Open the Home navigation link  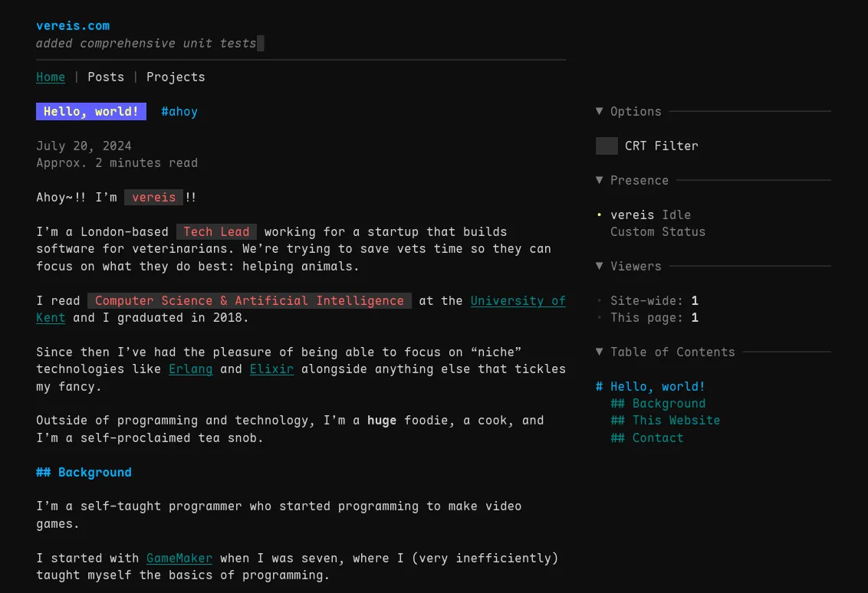51,77
